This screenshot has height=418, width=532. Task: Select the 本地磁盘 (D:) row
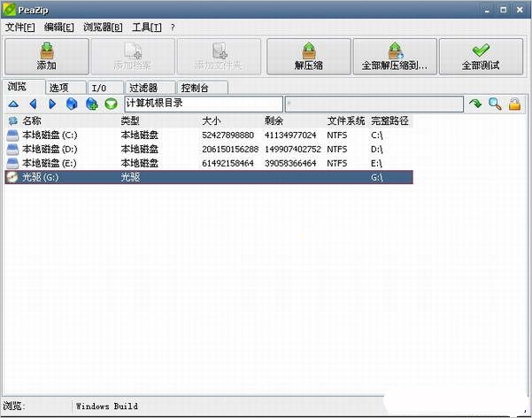209,149
